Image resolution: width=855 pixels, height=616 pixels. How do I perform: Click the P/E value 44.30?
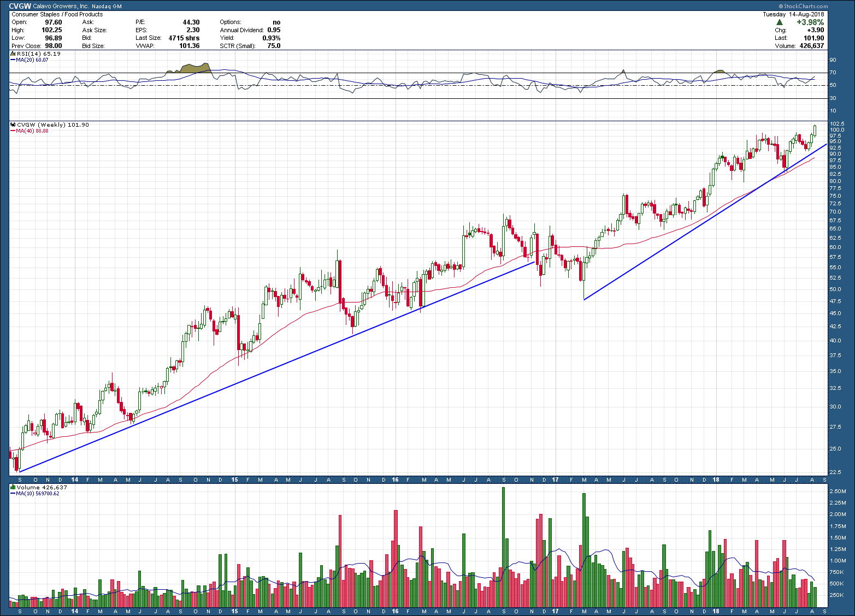(191, 22)
